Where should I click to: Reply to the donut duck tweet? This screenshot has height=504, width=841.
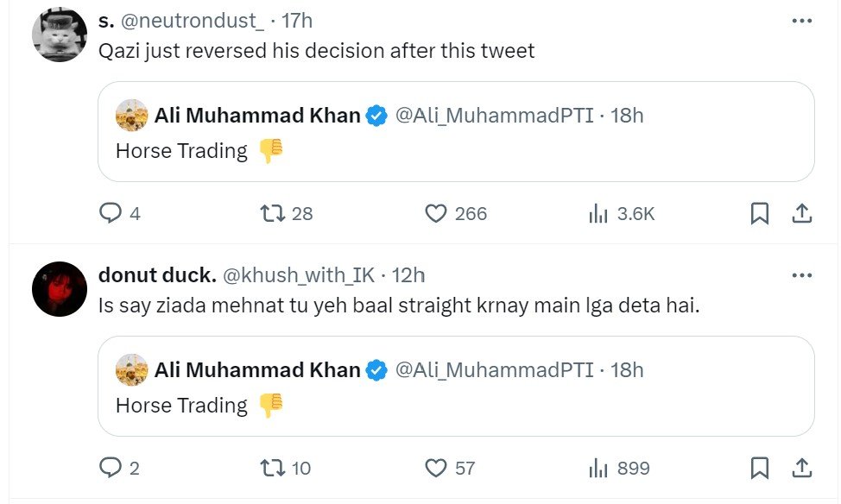click(x=111, y=468)
